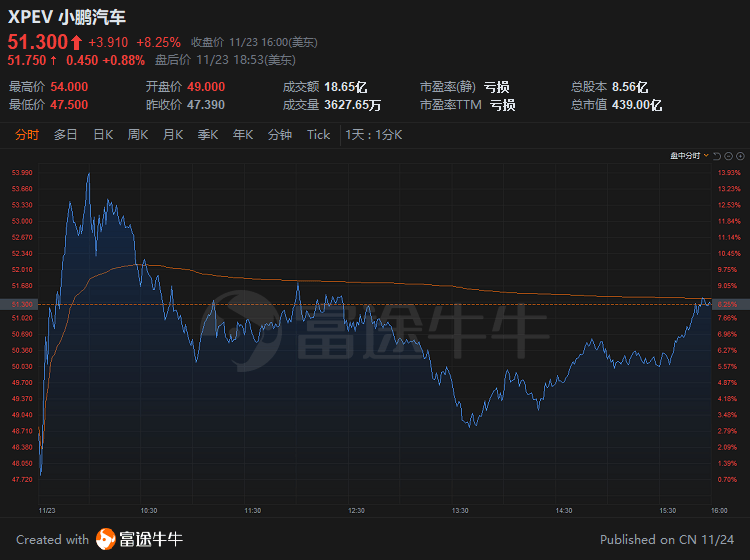This screenshot has height=560, width=750.
Task: Click the highlighted 8.25% percent axis marker
Action: click(731, 304)
